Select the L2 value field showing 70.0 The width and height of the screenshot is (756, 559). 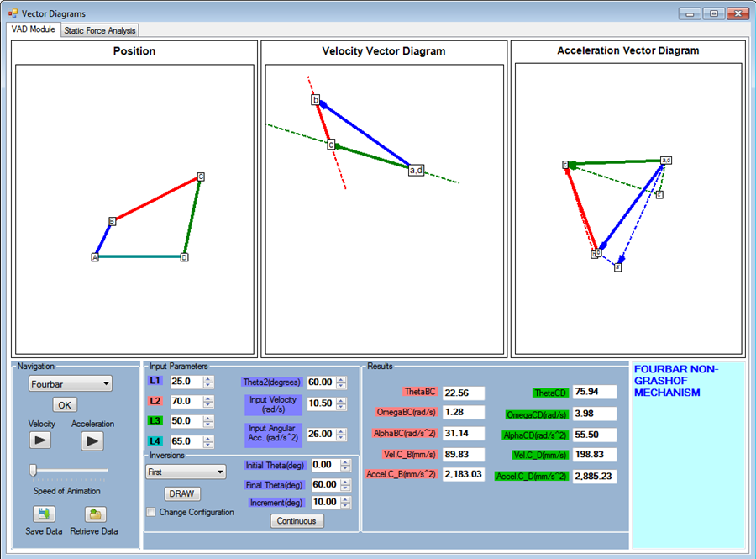click(185, 401)
